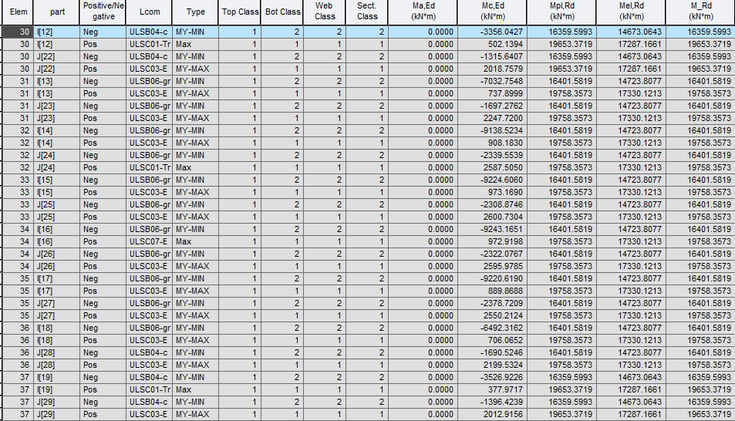Click the ULSC07-E load combination cell
Viewport: 735px width, 421px height.
point(149,242)
